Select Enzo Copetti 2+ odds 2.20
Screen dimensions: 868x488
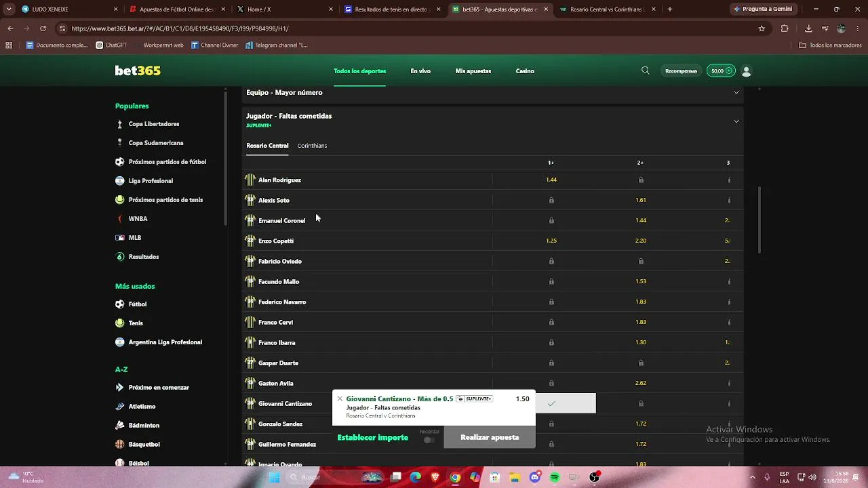pyautogui.click(x=641, y=241)
